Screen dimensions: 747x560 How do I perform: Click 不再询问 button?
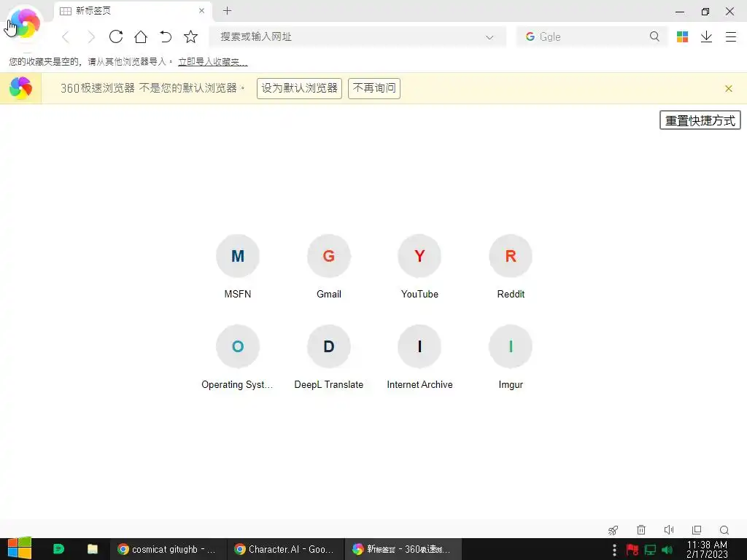coord(374,88)
